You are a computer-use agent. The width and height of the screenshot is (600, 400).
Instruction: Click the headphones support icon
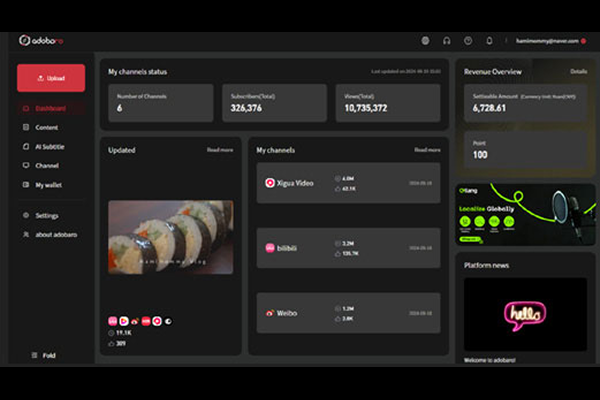pos(446,41)
